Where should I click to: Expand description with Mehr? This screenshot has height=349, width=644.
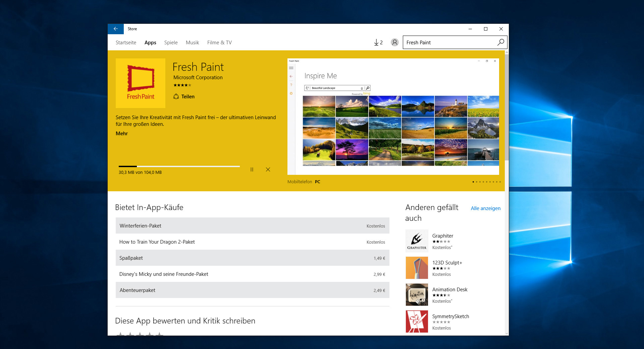(122, 134)
